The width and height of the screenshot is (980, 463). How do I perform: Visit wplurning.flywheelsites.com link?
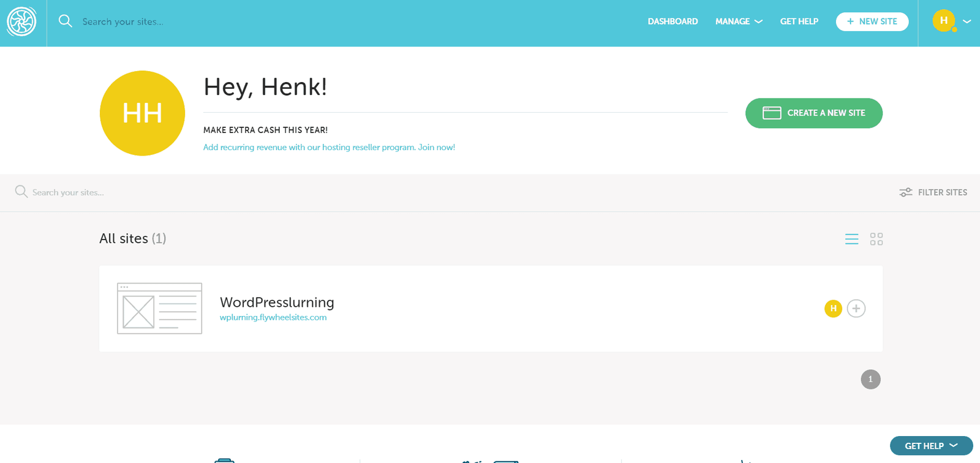tap(273, 317)
